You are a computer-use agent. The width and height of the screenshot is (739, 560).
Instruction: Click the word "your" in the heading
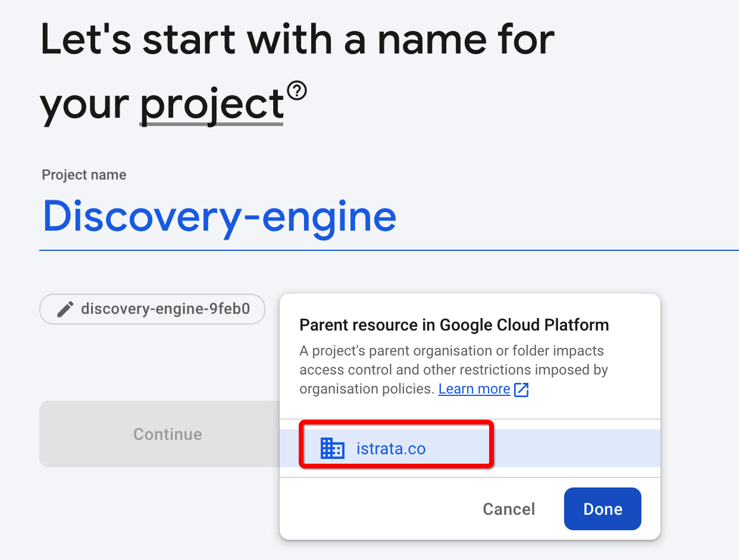(84, 103)
